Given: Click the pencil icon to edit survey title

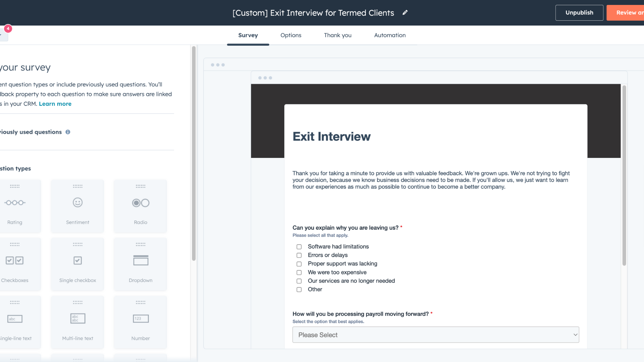Looking at the screenshot, I should click(x=405, y=12).
